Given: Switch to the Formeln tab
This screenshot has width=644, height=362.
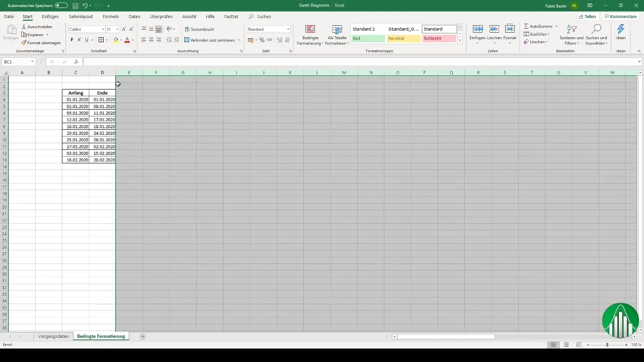Looking at the screenshot, I should (111, 17).
